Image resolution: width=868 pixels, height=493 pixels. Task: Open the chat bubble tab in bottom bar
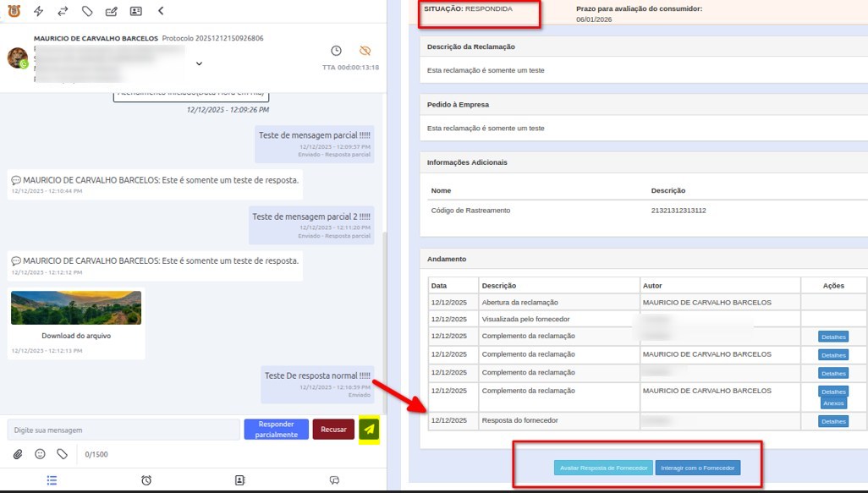[x=334, y=479]
